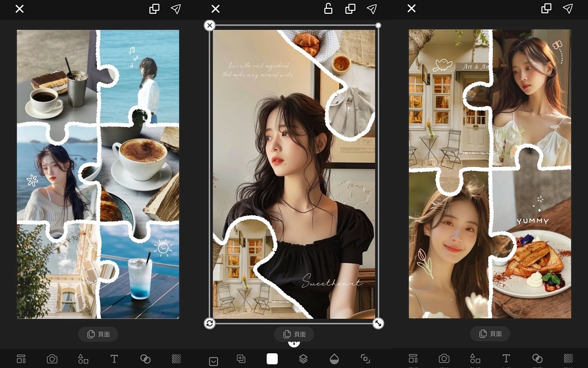Open the overlapping circles blend tool, left toolbar
Viewport: 588px width, 368px height.
[145, 359]
